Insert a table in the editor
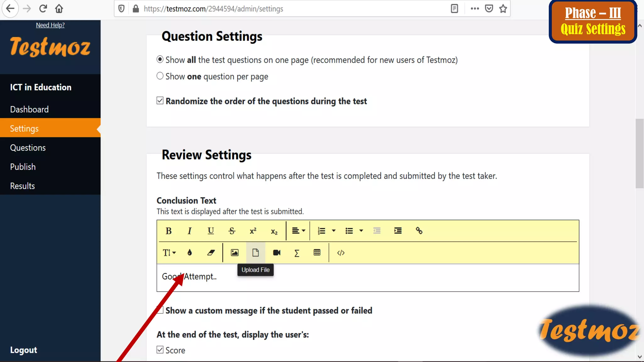The height and width of the screenshot is (362, 644). pos(317,253)
